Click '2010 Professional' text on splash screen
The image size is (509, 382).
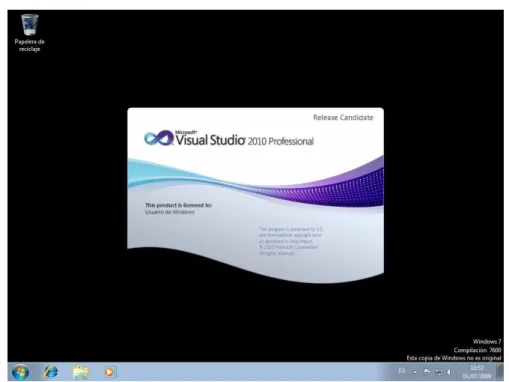tap(281, 141)
